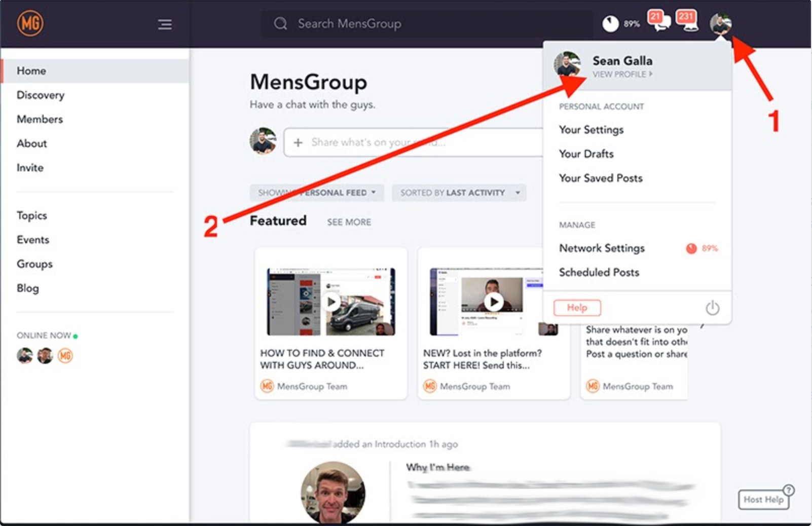Click the 'MensGroup' page heading

coord(308,82)
